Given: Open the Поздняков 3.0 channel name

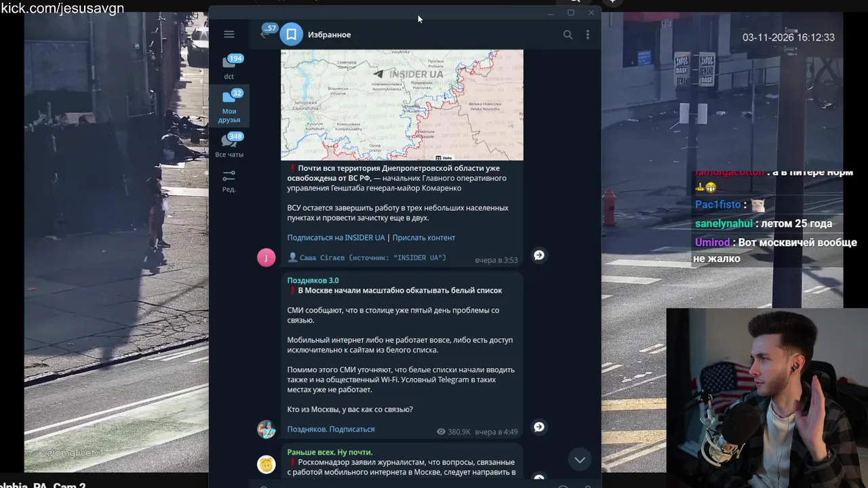Looking at the screenshot, I should tap(313, 281).
